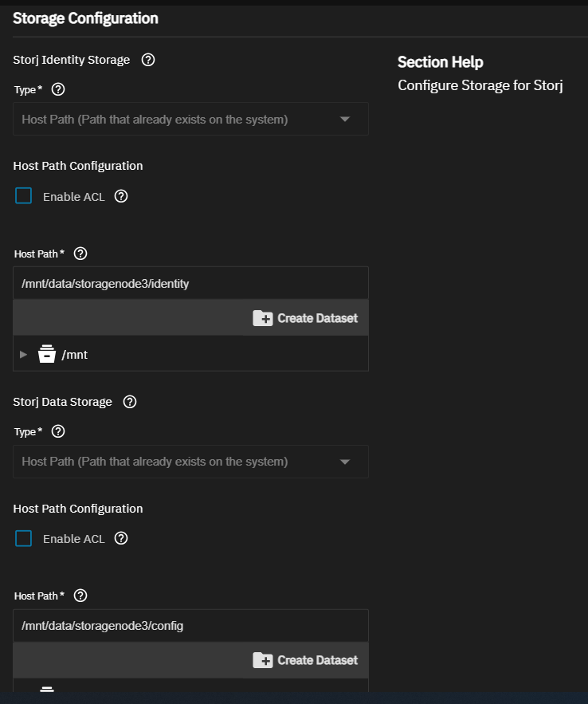Viewport: 588px width, 704px height.
Task: Show help for Data Storage Host Path
Action: [80, 596]
